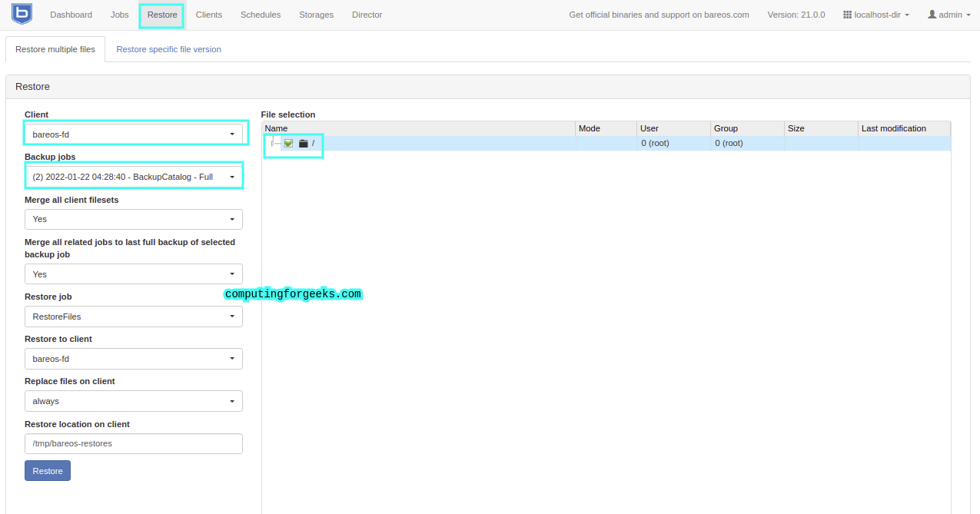Open the Backup jobs dropdown
The width and height of the screenshot is (980, 514).
(134, 177)
